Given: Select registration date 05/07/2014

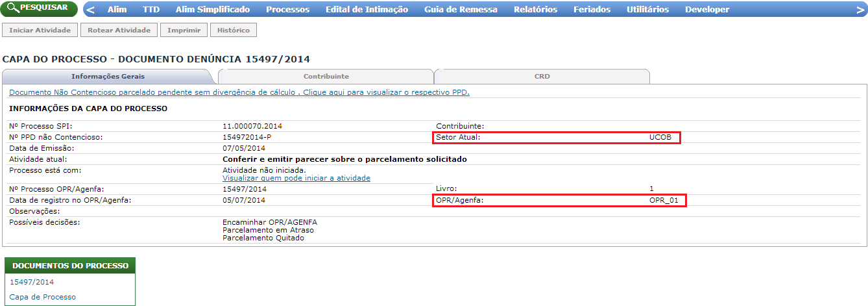Looking at the screenshot, I should [244, 200].
